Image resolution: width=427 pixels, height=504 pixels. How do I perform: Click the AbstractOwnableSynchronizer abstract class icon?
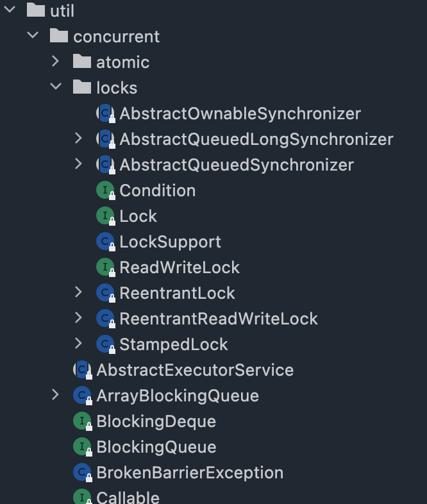(x=106, y=113)
